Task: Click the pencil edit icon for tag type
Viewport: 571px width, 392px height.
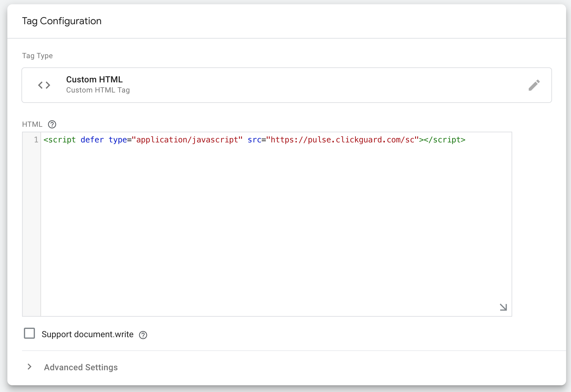Action: coord(534,85)
